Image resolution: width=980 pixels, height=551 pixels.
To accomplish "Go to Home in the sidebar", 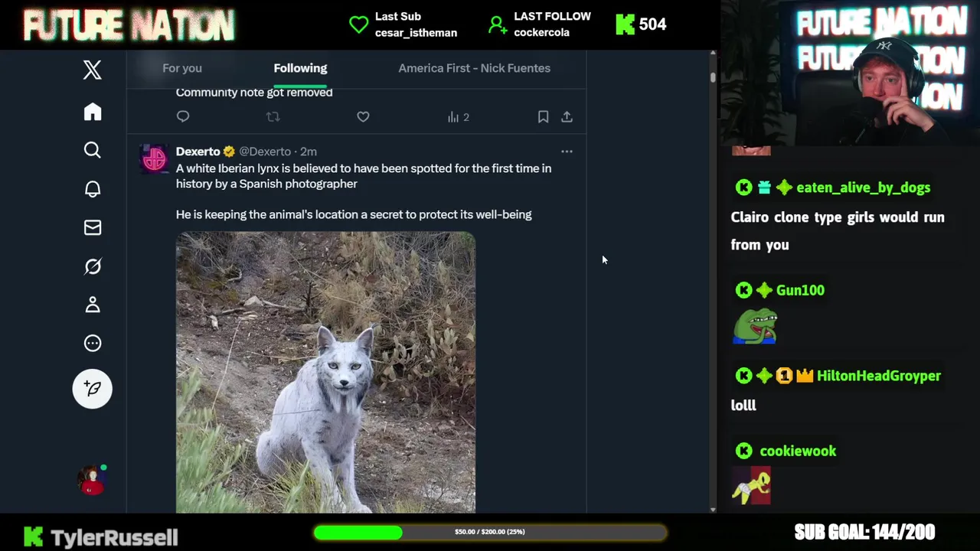I will point(93,112).
